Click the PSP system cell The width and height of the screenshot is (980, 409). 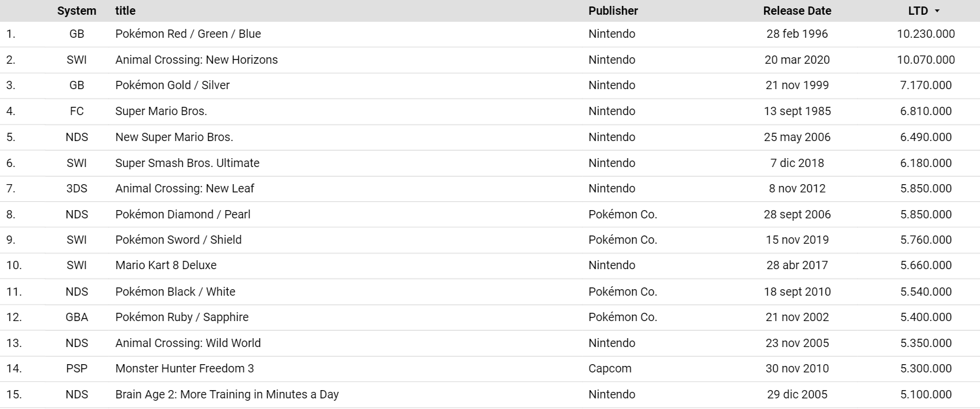click(x=77, y=368)
